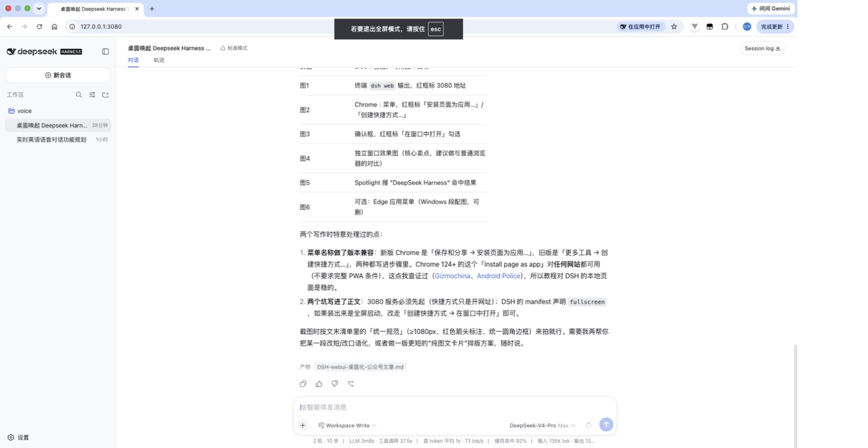Open the 桌面唤起 Deepseek Harn... session
Viewport: 868px width, 448px height.
[x=58, y=125]
